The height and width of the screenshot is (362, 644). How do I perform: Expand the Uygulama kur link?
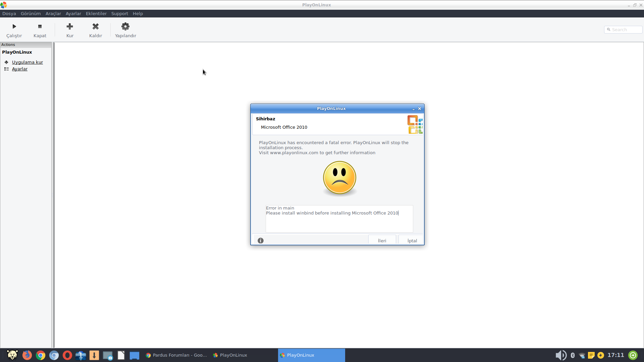point(28,62)
